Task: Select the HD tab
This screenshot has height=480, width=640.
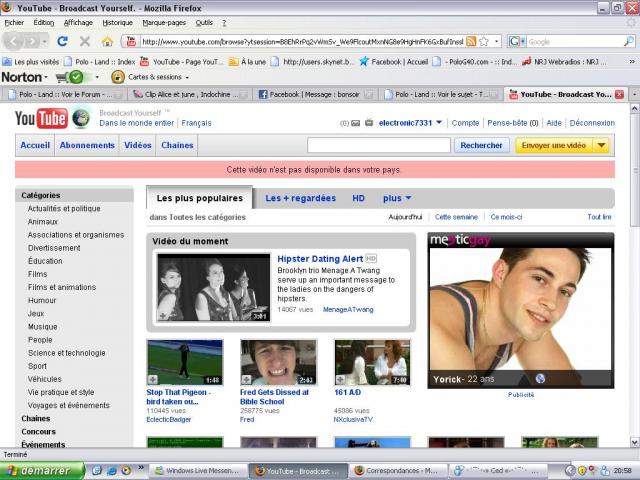Action: coord(358,198)
